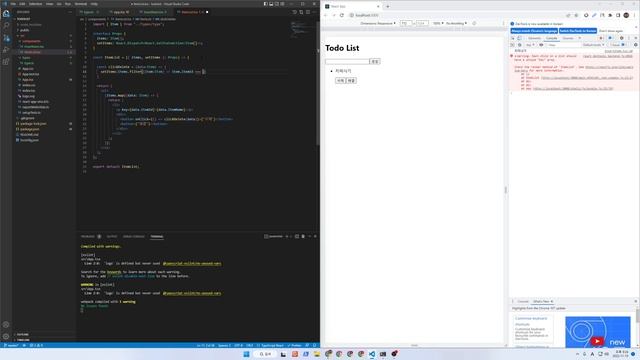This screenshot has width=640, height=360.
Task: Open Windows Start menu
Action: [246, 354]
